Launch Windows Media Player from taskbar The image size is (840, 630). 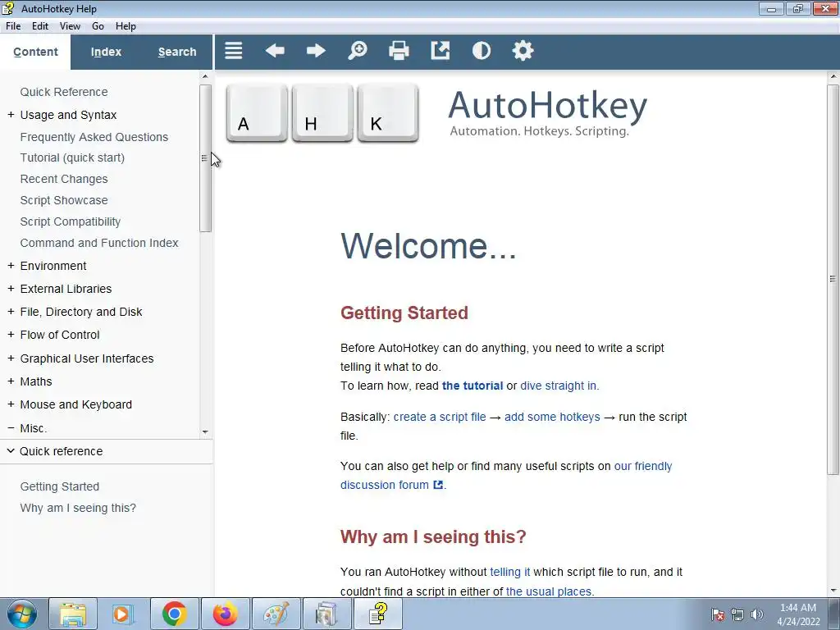[123, 614]
